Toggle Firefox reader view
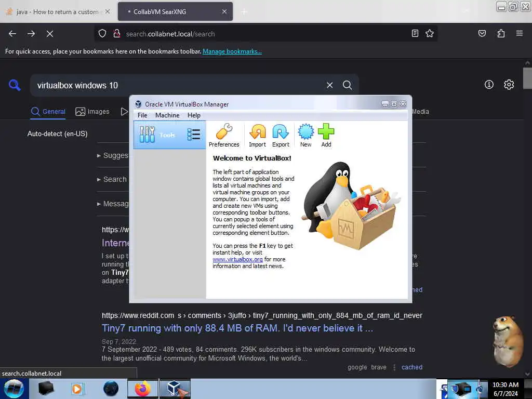The width and height of the screenshot is (532, 399). pos(415,34)
